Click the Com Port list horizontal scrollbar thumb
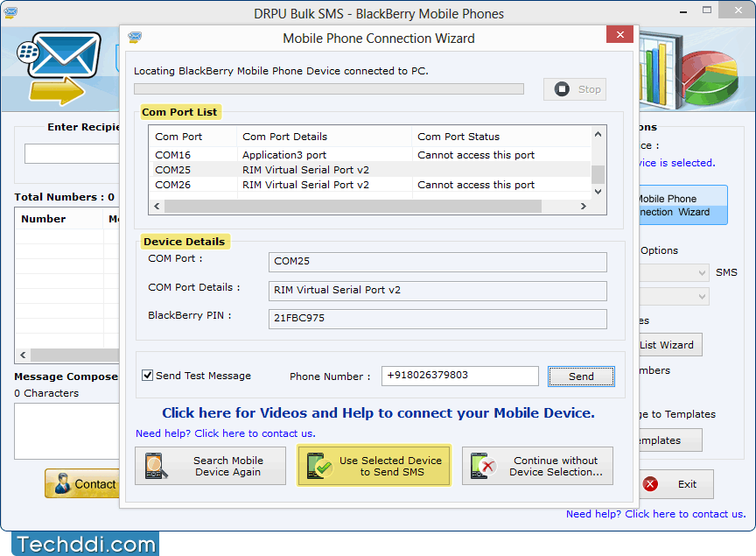Screen dimensions: 756x556 coord(353,206)
